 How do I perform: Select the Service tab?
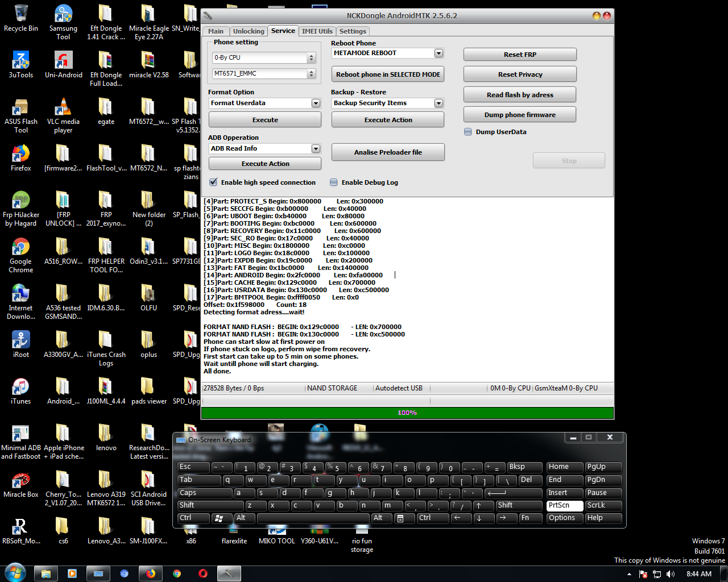pyautogui.click(x=283, y=31)
